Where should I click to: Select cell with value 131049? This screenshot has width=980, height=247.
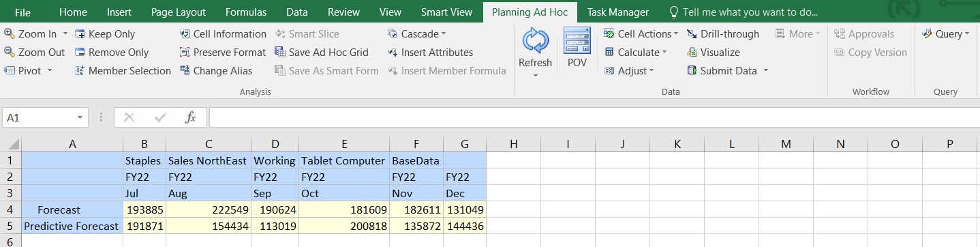coord(465,209)
